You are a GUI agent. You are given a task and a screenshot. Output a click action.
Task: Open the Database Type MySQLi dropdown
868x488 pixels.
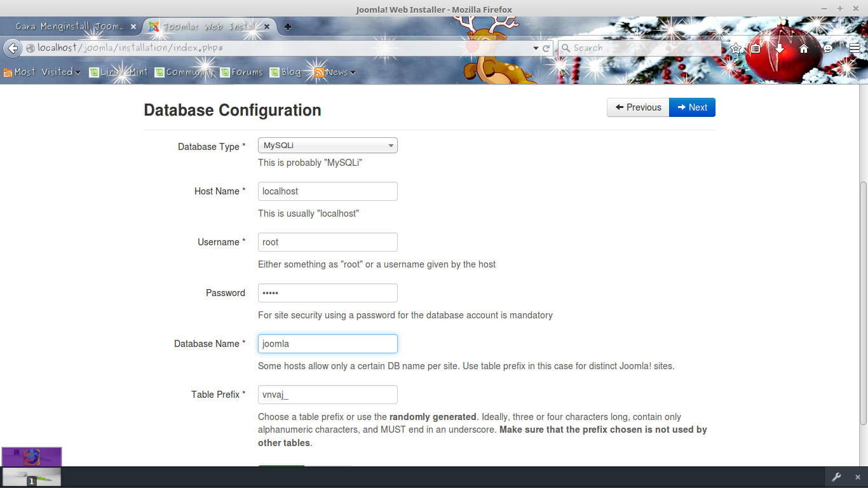tap(328, 146)
